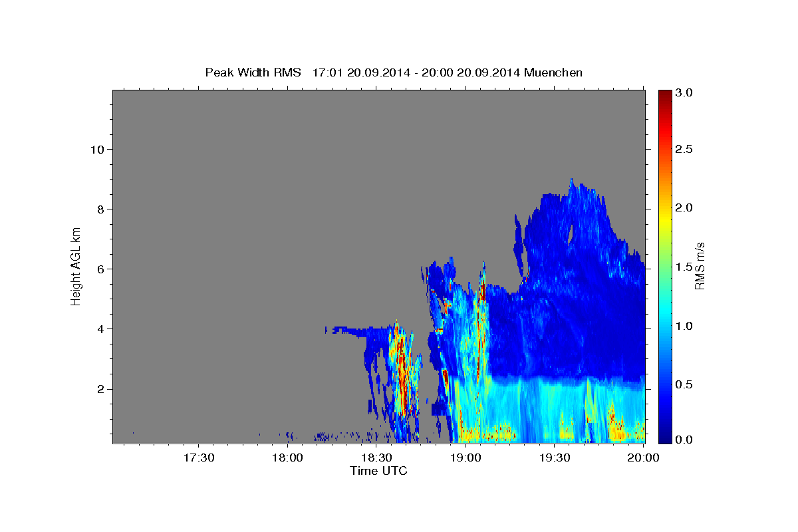798x532 pixels.
Task: Click the colorbar label '0.5'
Action: pyautogui.click(x=684, y=384)
